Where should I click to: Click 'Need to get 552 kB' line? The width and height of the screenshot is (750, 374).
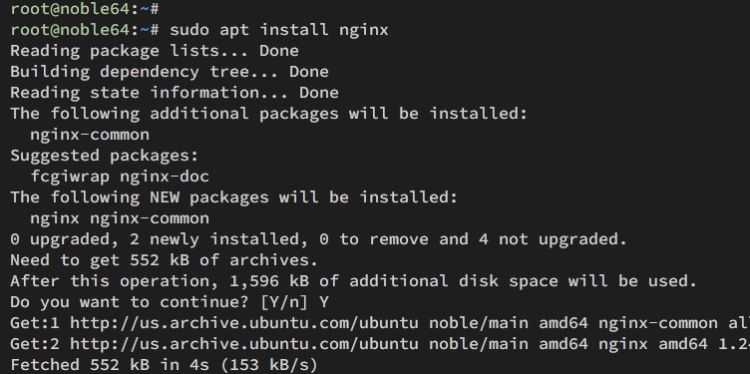164,260
